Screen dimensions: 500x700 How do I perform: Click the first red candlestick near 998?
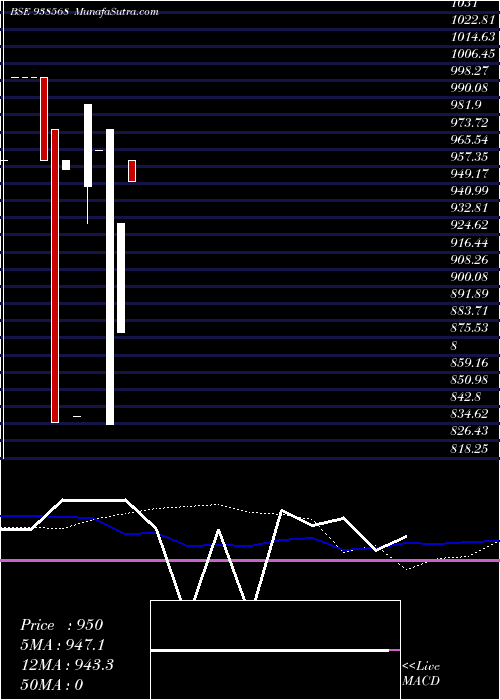[x=44, y=119]
